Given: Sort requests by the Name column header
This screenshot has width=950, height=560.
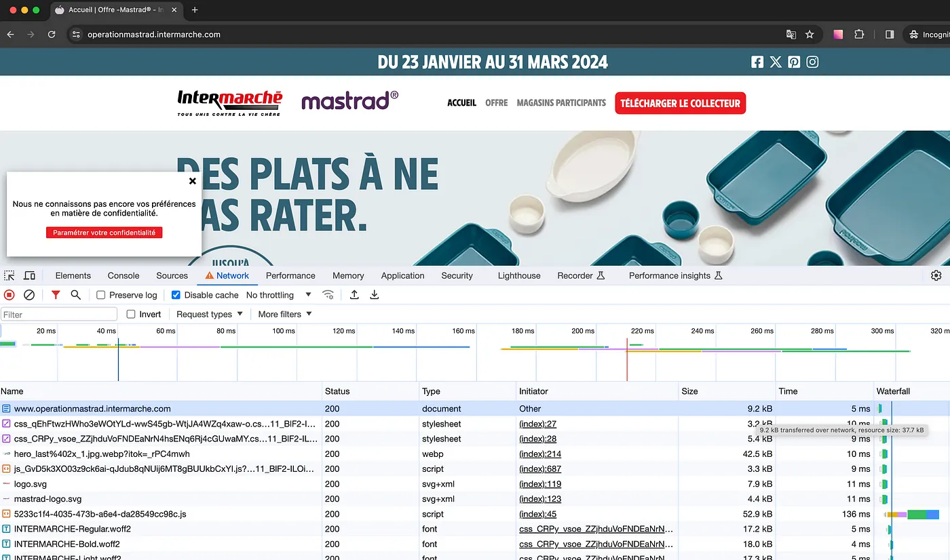Looking at the screenshot, I should tap(161, 391).
